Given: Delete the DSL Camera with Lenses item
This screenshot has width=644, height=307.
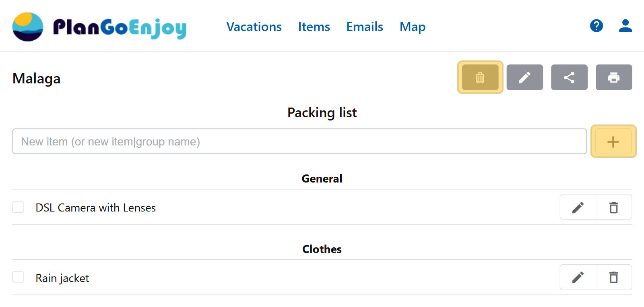Looking at the screenshot, I should pos(613,207).
